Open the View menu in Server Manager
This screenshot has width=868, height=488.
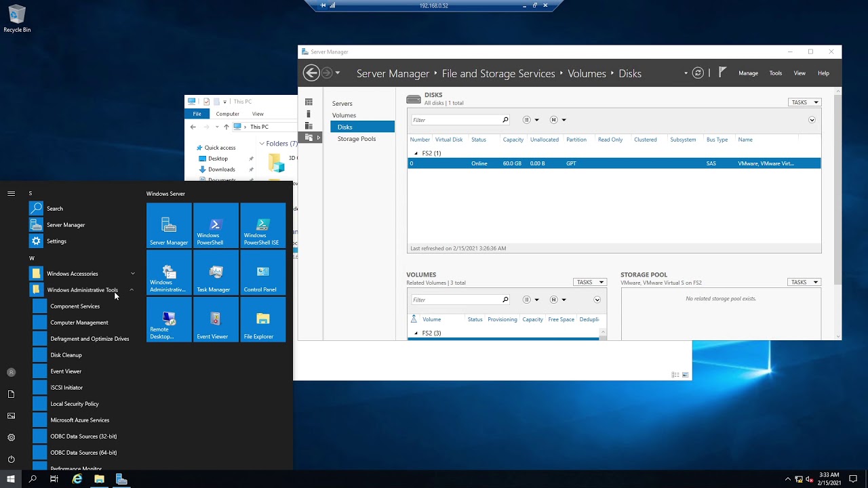pyautogui.click(x=800, y=73)
